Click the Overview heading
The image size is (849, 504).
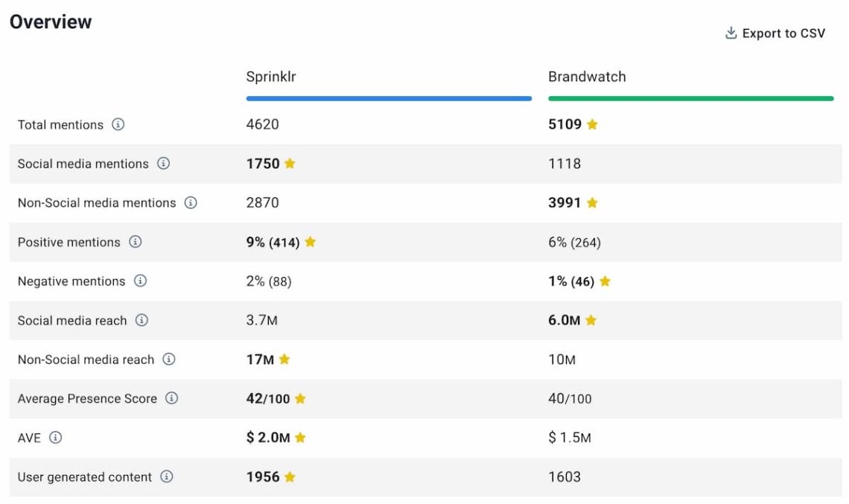[51, 22]
